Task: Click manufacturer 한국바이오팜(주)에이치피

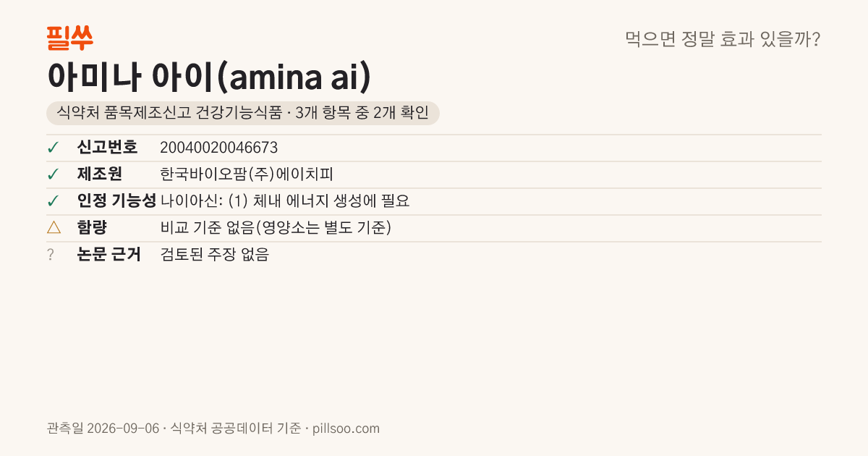Action: click(x=246, y=174)
